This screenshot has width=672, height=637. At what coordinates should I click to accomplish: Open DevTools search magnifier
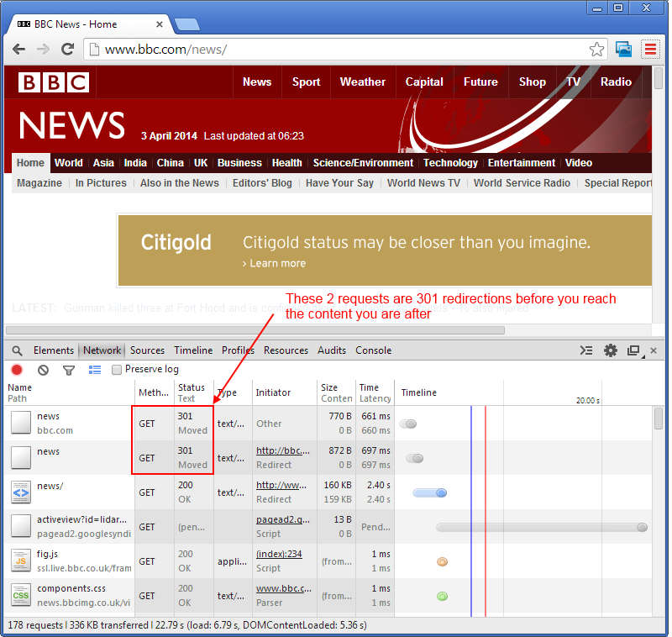click(x=17, y=350)
